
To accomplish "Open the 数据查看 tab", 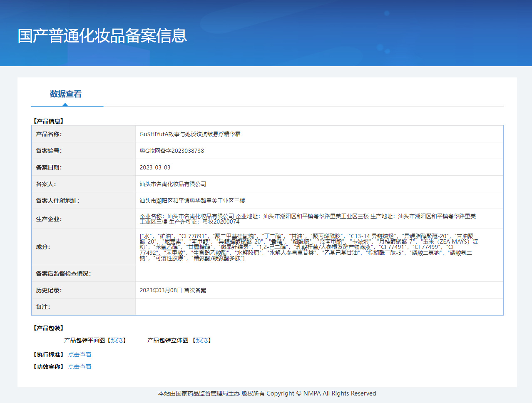I will coord(66,94).
